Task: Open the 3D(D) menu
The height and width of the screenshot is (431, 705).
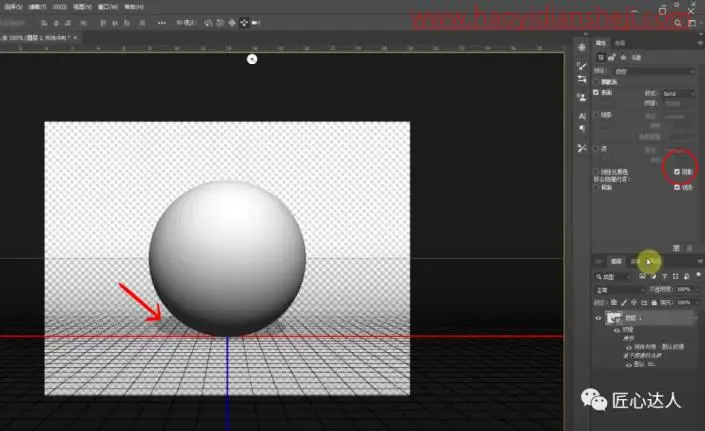Action: pos(59,7)
